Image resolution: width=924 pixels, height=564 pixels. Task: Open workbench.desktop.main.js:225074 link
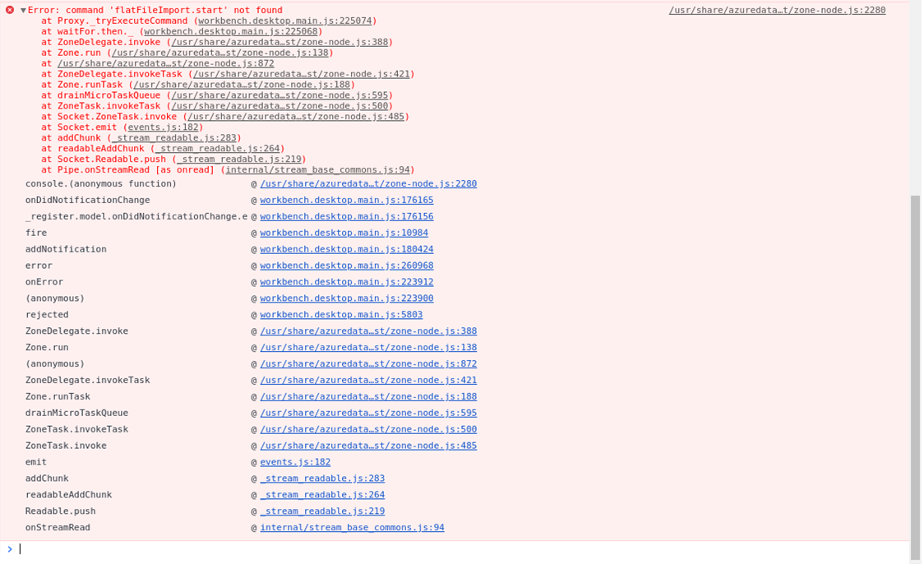[285, 21]
